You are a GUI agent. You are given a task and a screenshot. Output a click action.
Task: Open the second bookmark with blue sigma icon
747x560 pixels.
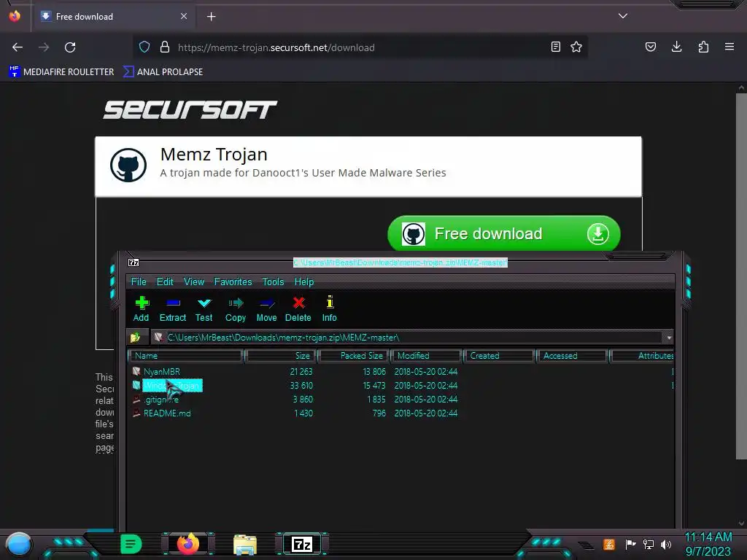(x=163, y=72)
